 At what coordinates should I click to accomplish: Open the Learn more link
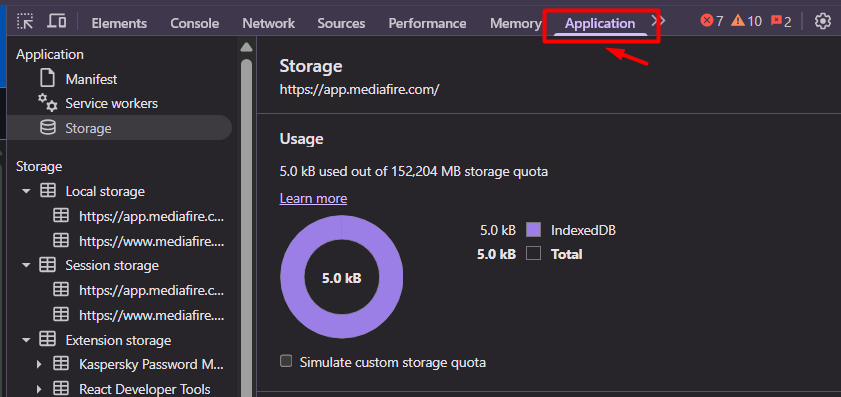313,198
